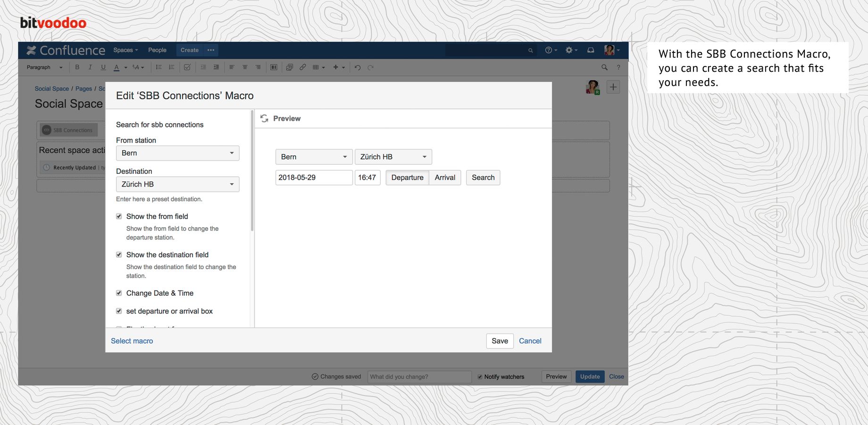868x425 pixels.
Task: Uncheck set departure or arrival box
Action: click(119, 311)
